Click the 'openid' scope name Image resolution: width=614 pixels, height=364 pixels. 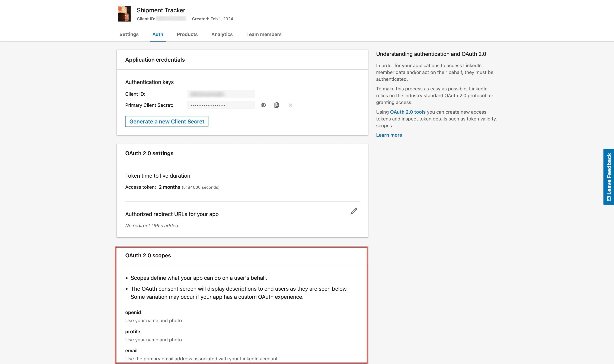pyautogui.click(x=133, y=312)
